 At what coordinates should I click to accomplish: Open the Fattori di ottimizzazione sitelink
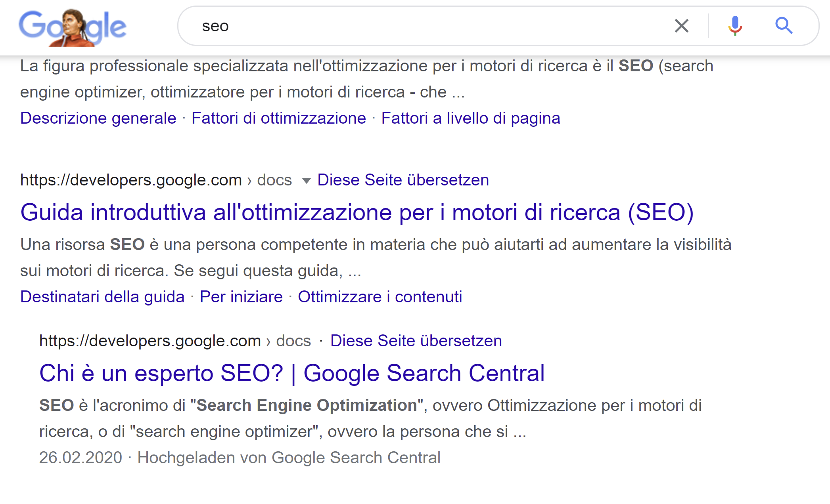[278, 118]
